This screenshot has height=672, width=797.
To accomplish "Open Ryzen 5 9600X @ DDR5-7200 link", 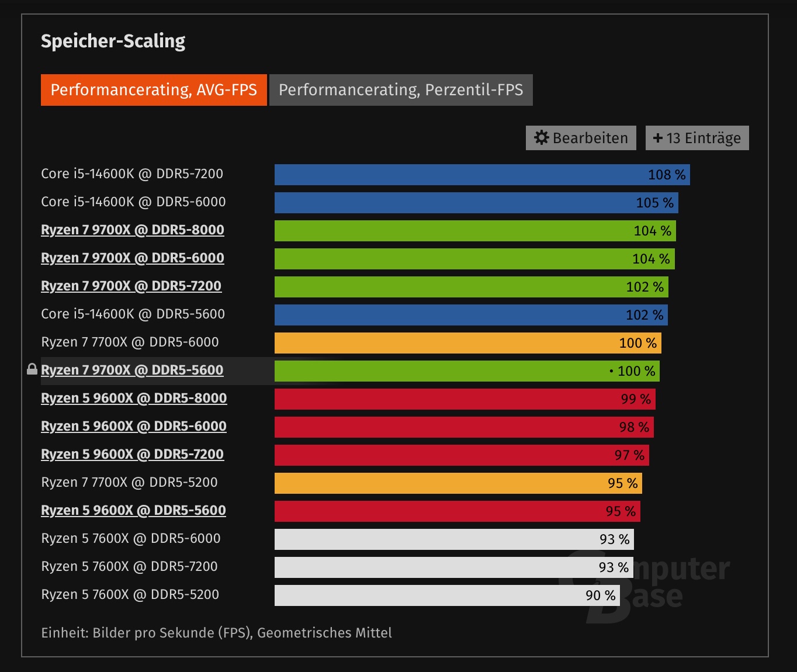I will click(x=133, y=454).
